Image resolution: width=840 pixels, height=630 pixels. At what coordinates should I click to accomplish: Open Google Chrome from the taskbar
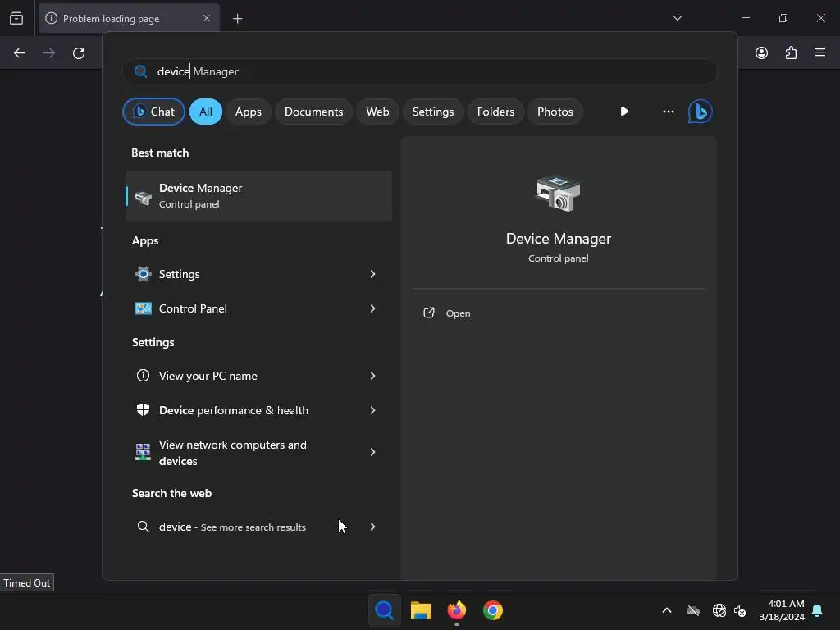click(x=493, y=610)
